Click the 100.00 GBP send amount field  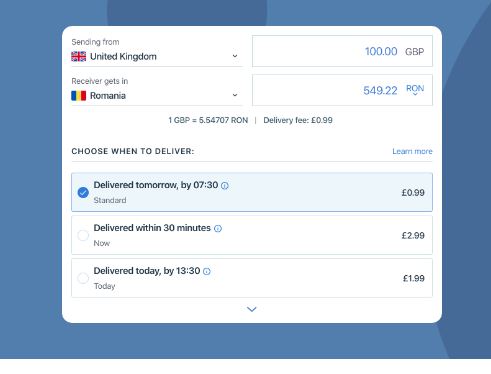coord(342,51)
